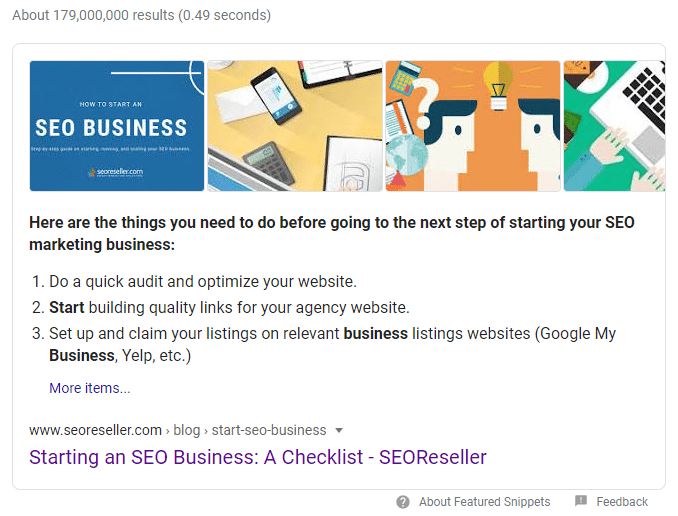The height and width of the screenshot is (516, 678).
Task: Click list item "Do a quick audit and optimize"
Action: (x=202, y=281)
